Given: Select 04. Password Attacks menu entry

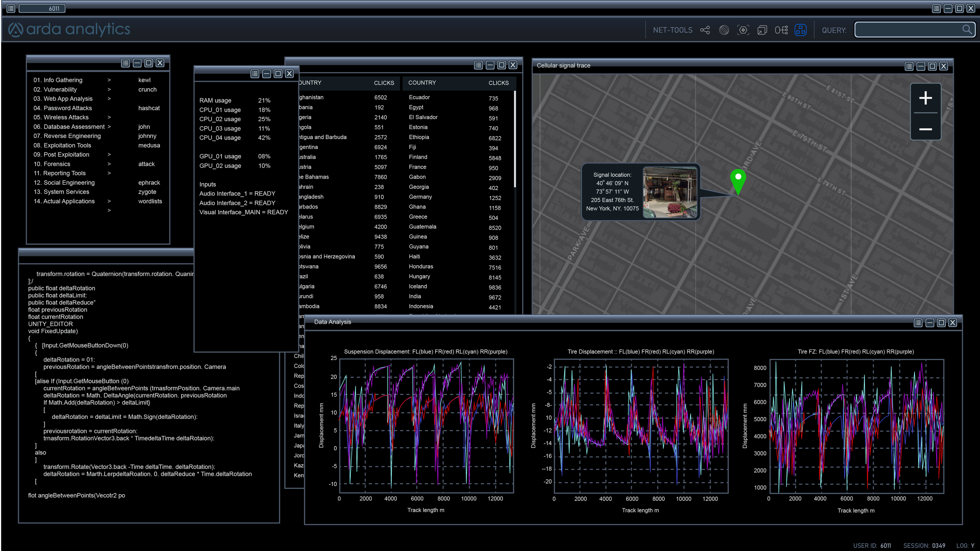Looking at the screenshot, I should click(63, 108).
